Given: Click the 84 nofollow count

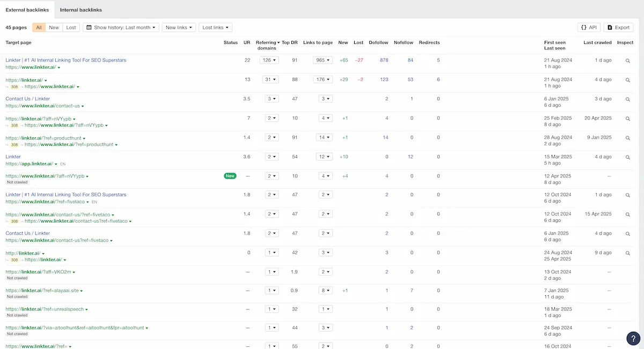Looking at the screenshot, I should click(x=411, y=61).
